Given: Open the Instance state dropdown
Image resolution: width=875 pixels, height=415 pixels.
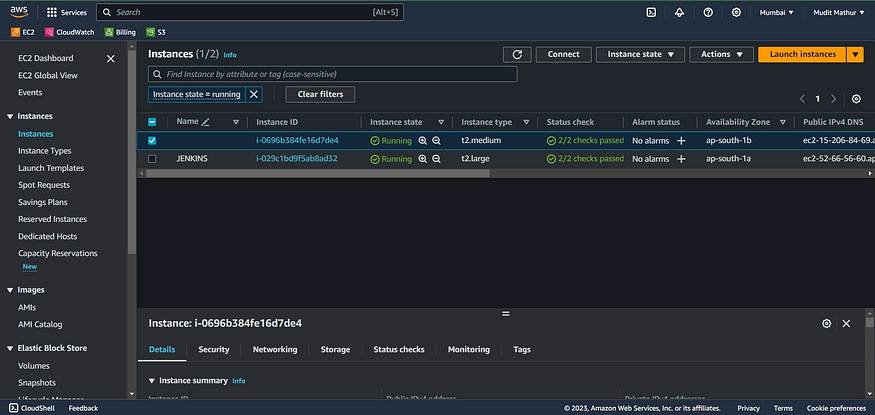Looking at the screenshot, I should [640, 54].
